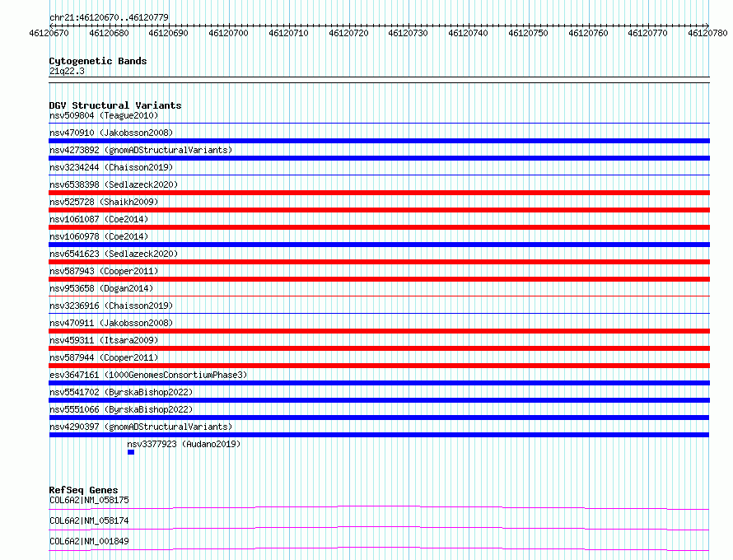Select nsv459311 (Itsara2009) label
Screen dimensions: 733x560
point(104,340)
